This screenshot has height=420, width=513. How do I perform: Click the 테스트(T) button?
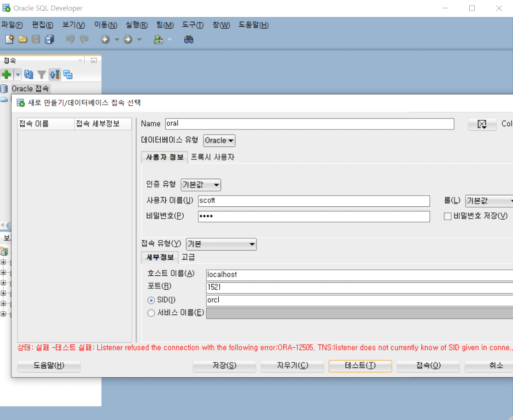[360, 366]
